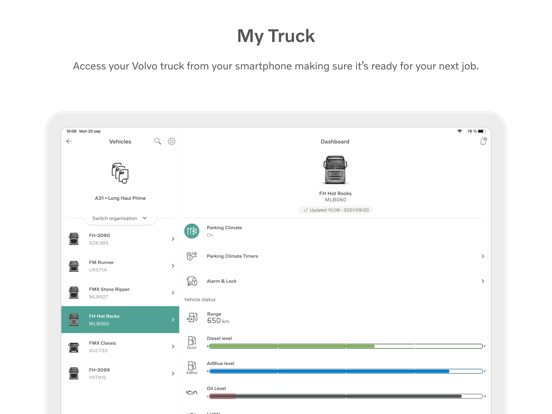
Task: Tap the Parking Climate label text
Action: pos(224,228)
